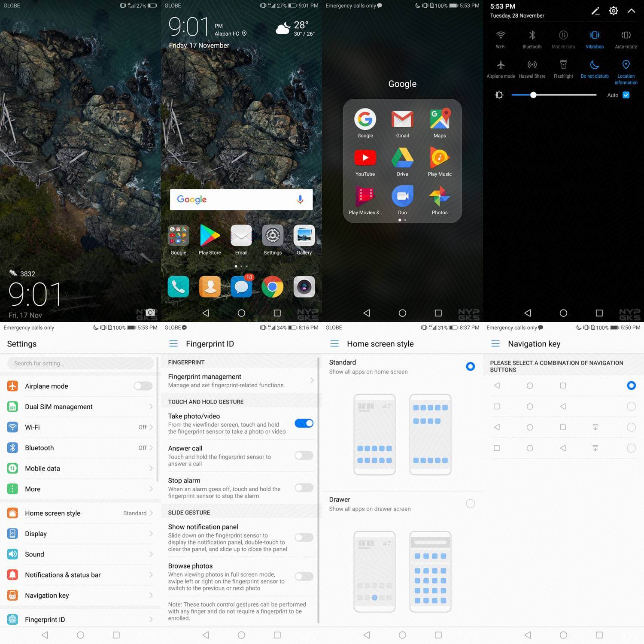644x644 pixels.
Task: Open Duo in the Google folder
Action: 402,196
